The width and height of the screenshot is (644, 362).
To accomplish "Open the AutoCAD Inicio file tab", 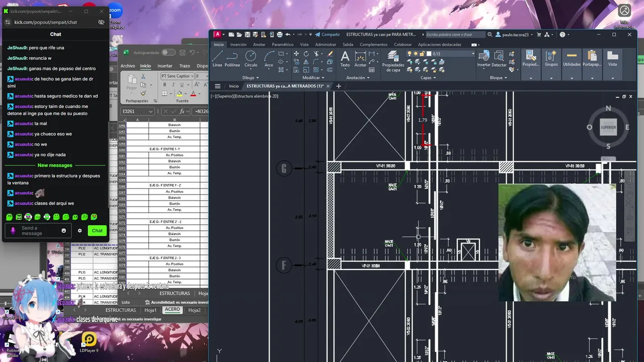I will [234, 86].
